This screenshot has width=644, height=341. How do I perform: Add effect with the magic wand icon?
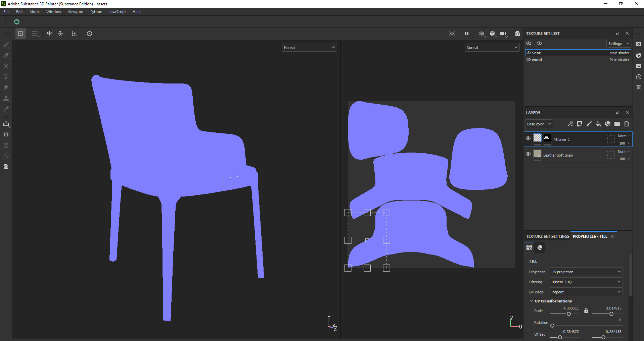click(570, 124)
